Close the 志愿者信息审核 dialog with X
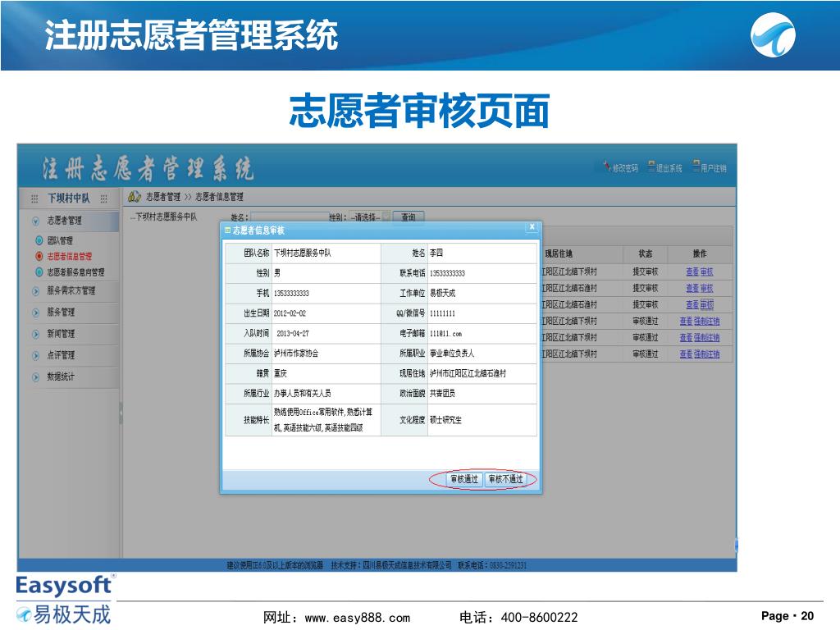Image resolution: width=840 pixels, height=630 pixels. point(532,227)
